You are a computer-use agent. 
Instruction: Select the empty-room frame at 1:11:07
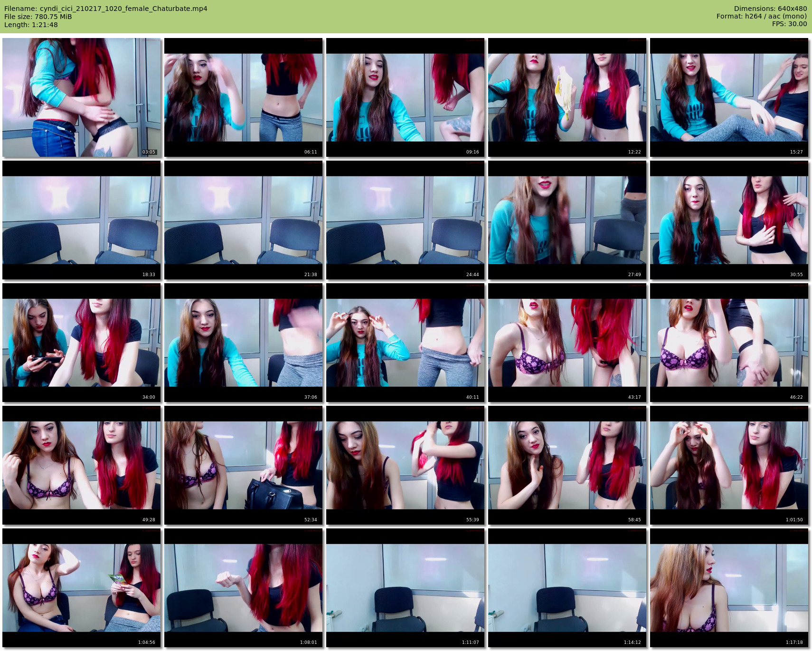point(406,588)
